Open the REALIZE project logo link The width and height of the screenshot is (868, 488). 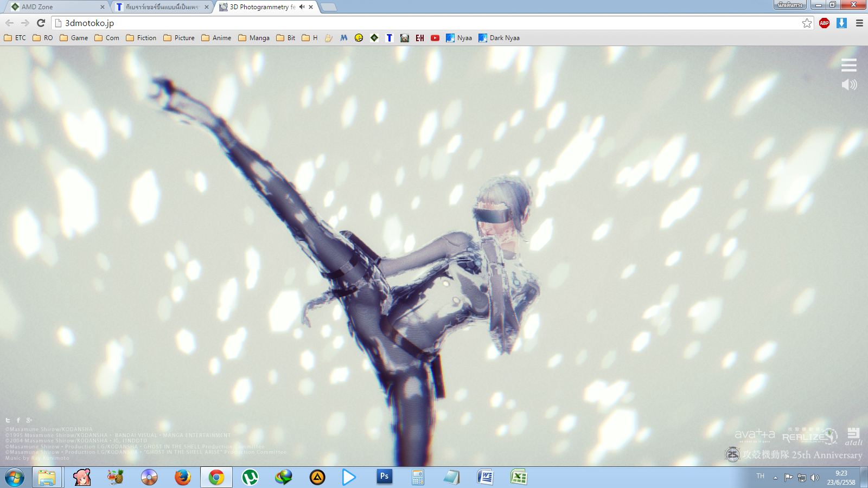[810, 435]
